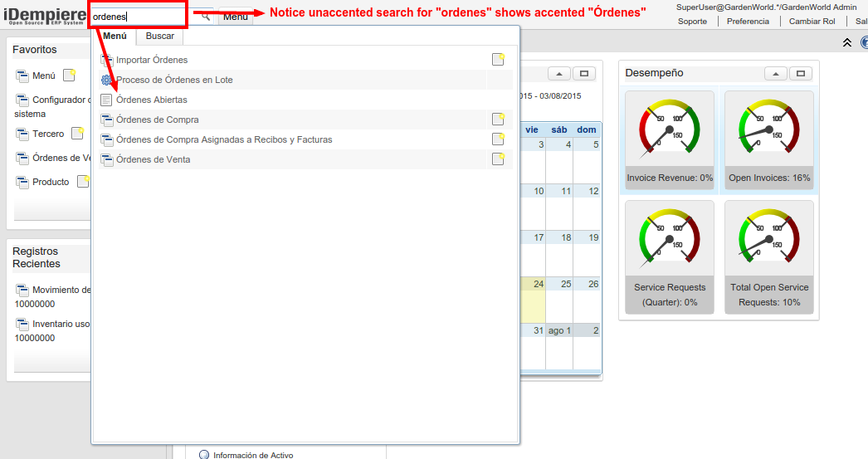Collapse the Desempeño panel with arrow button

775,74
